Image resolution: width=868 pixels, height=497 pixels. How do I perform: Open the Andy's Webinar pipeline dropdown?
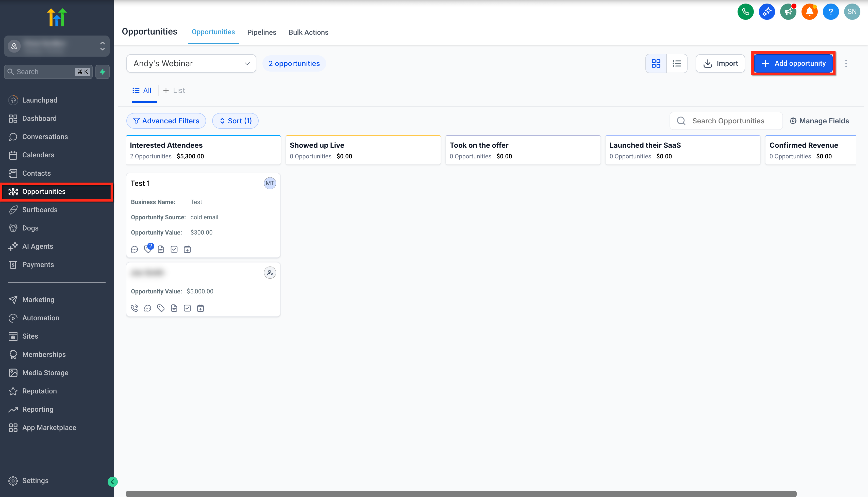click(x=191, y=63)
